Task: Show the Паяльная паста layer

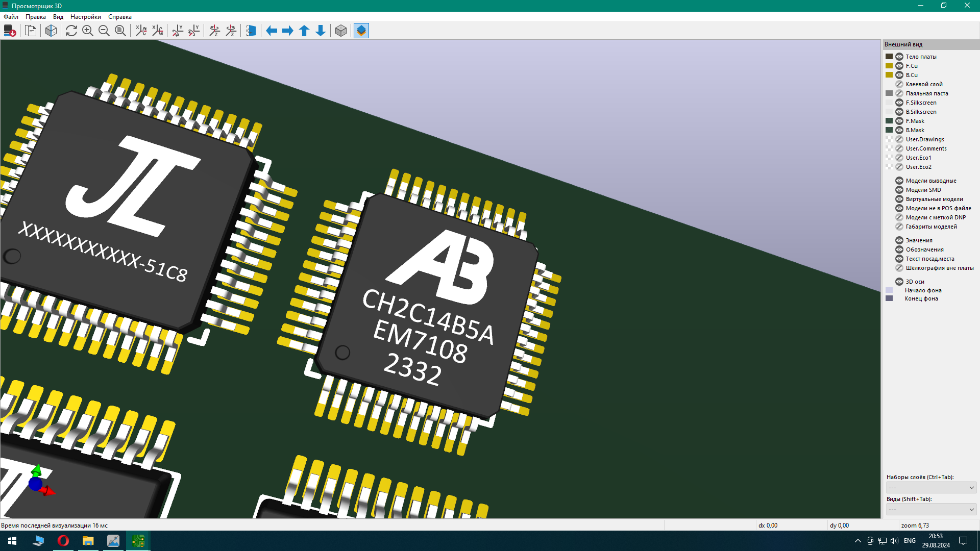Action: click(899, 93)
